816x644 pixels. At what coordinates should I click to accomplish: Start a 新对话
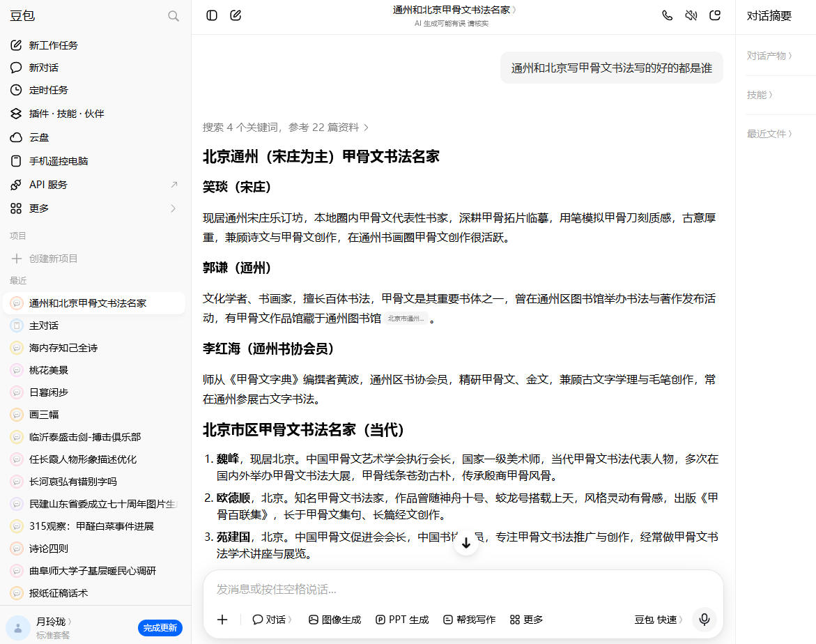tap(93, 68)
